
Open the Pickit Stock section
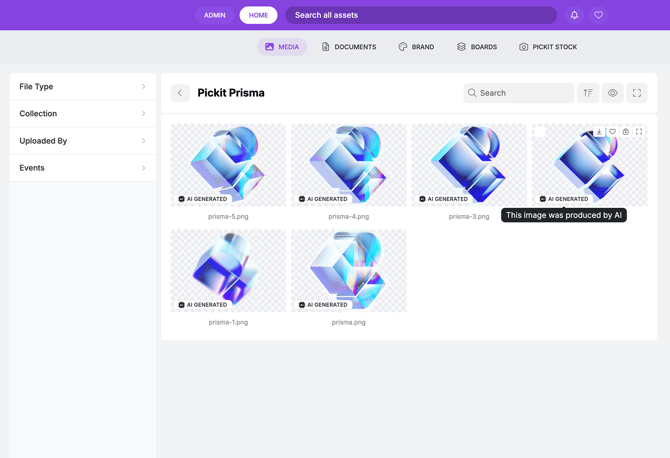pyautogui.click(x=548, y=47)
